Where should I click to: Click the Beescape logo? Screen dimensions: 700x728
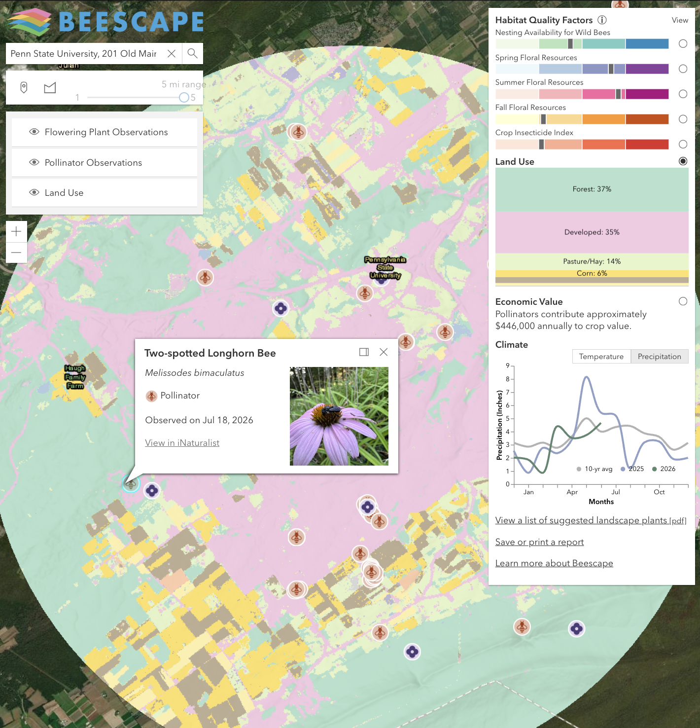105,22
